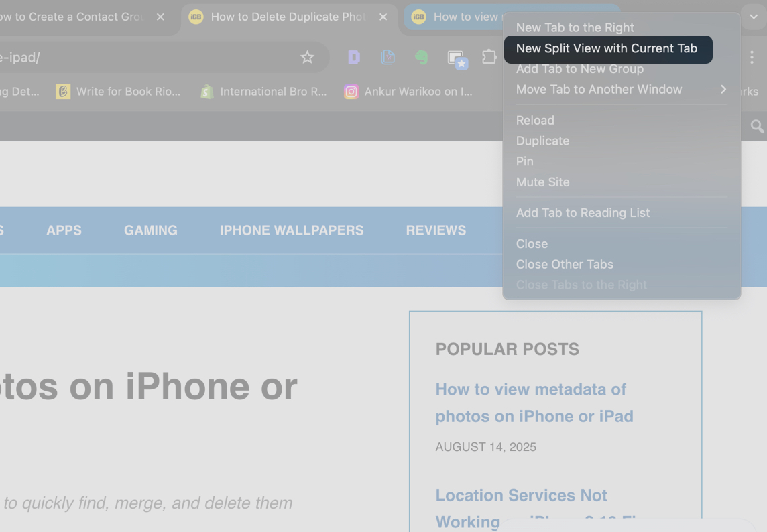Click the blue document-copy extension icon
Screen dimensions: 767x532
(388, 58)
